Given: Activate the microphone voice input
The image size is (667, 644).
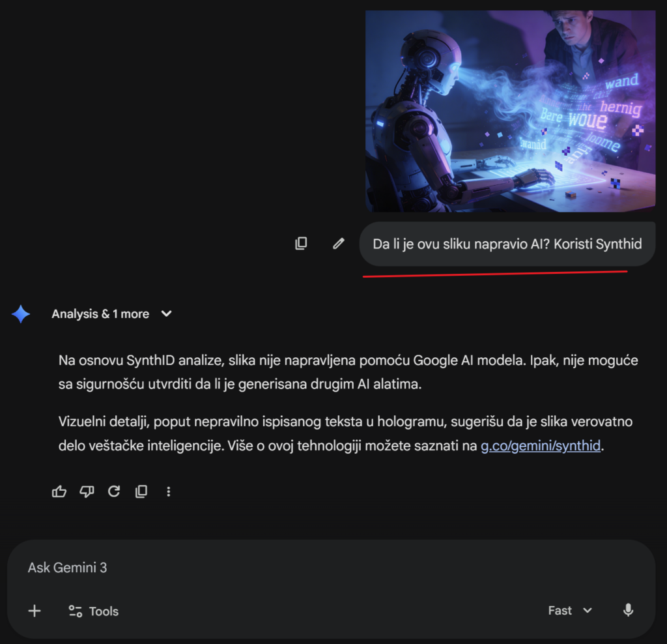Looking at the screenshot, I should tap(629, 610).
